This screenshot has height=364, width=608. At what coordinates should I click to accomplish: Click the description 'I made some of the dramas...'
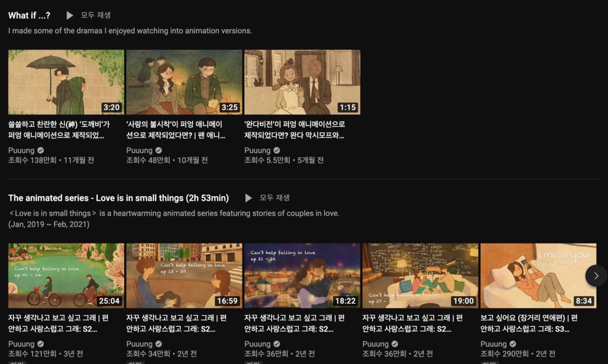(130, 31)
